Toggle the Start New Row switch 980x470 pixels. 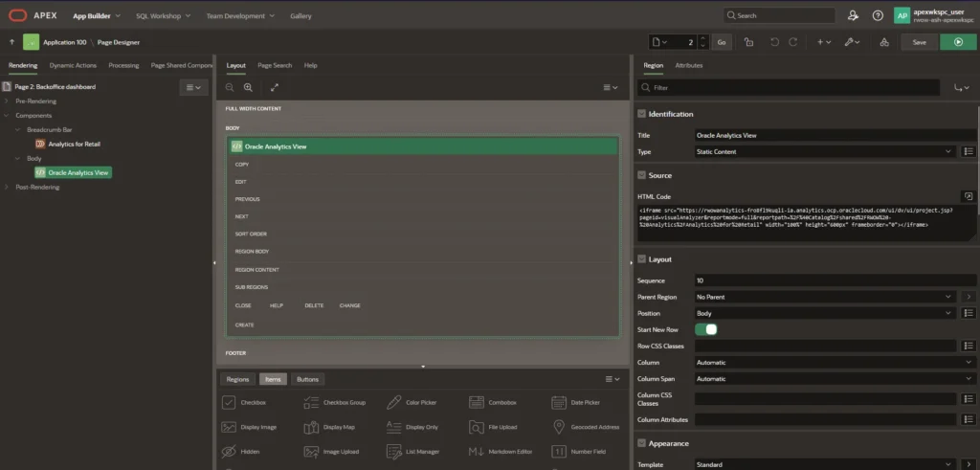pos(705,329)
